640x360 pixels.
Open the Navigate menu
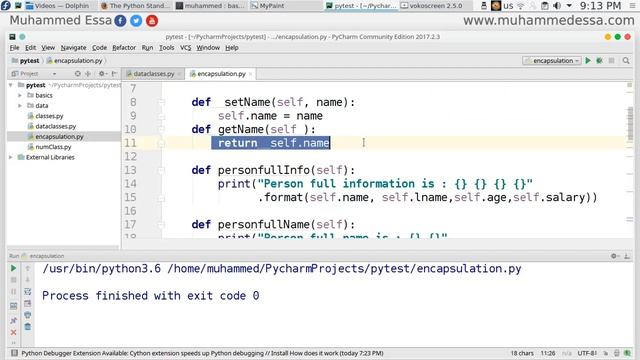pos(73,48)
